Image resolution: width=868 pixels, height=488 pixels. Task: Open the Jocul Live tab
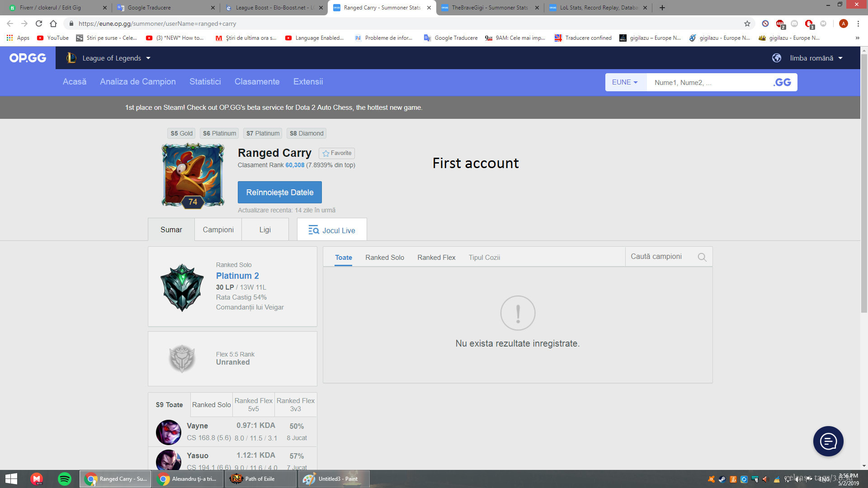332,230
